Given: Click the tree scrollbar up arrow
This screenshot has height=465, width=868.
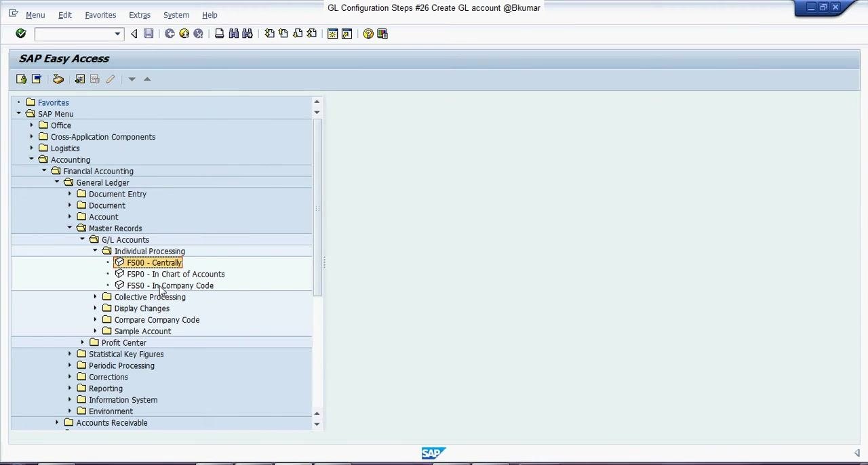Looking at the screenshot, I should coord(317,102).
